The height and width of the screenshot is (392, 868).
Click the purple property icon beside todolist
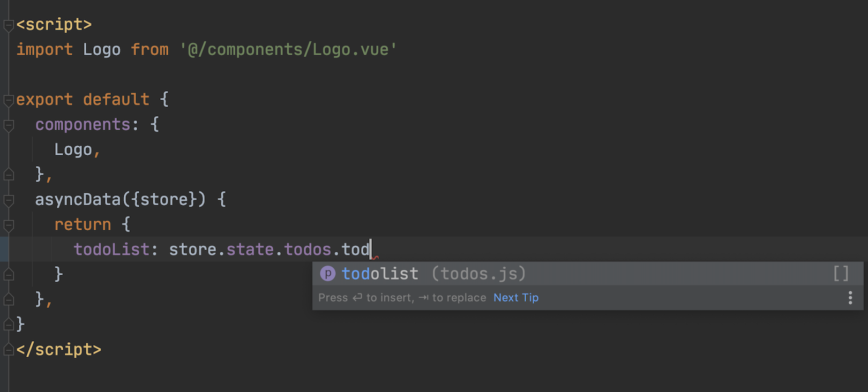point(327,274)
